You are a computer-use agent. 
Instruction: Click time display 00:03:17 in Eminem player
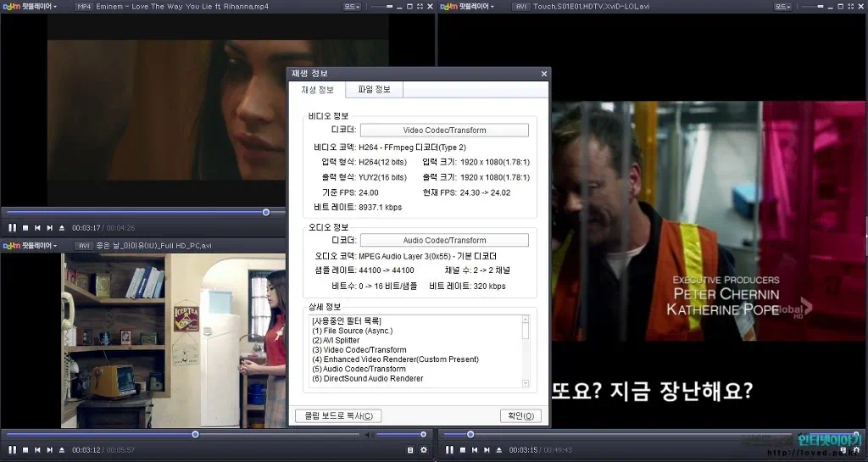pyautogui.click(x=86, y=228)
